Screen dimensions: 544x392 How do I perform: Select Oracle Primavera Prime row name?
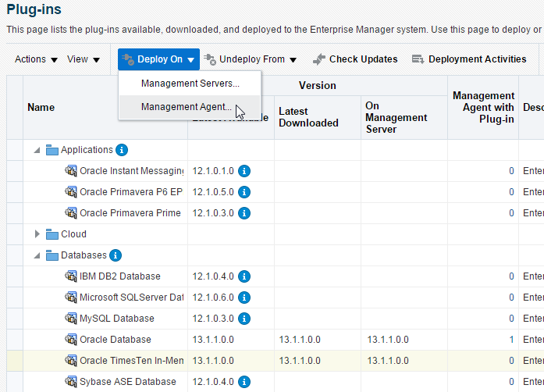coord(130,213)
